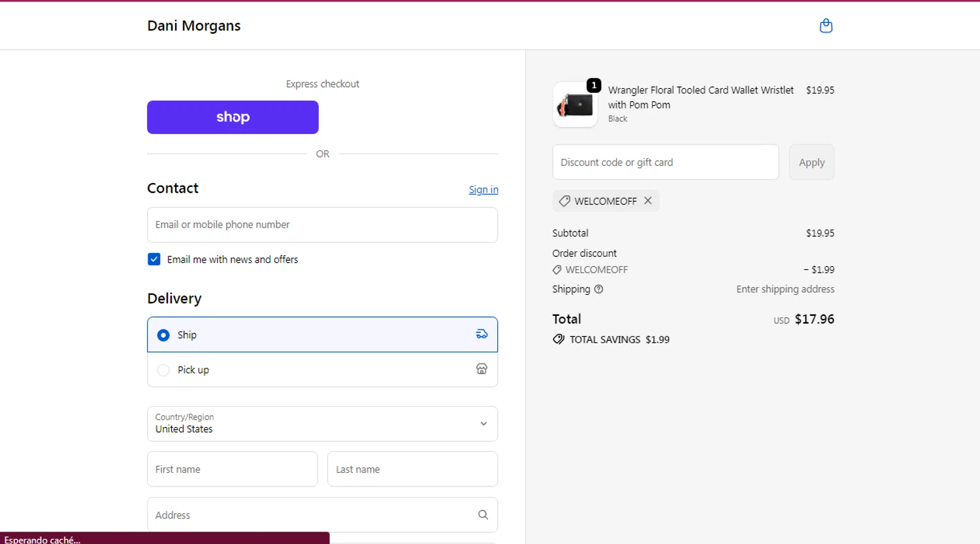Image resolution: width=980 pixels, height=544 pixels.
Task: Uncheck Email me with news and offers
Action: (x=154, y=259)
